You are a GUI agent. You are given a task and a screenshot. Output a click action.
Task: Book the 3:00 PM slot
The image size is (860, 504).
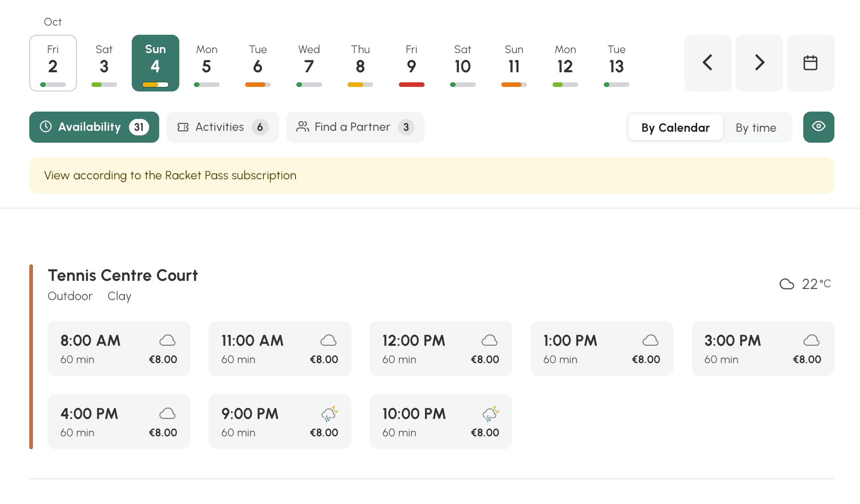(763, 349)
